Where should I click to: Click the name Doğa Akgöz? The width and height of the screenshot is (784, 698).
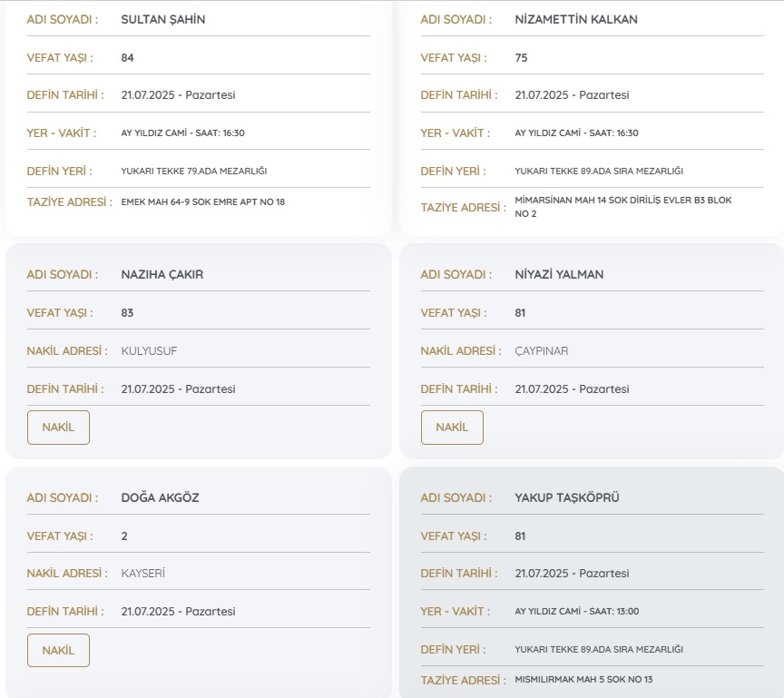pyautogui.click(x=160, y=497)
